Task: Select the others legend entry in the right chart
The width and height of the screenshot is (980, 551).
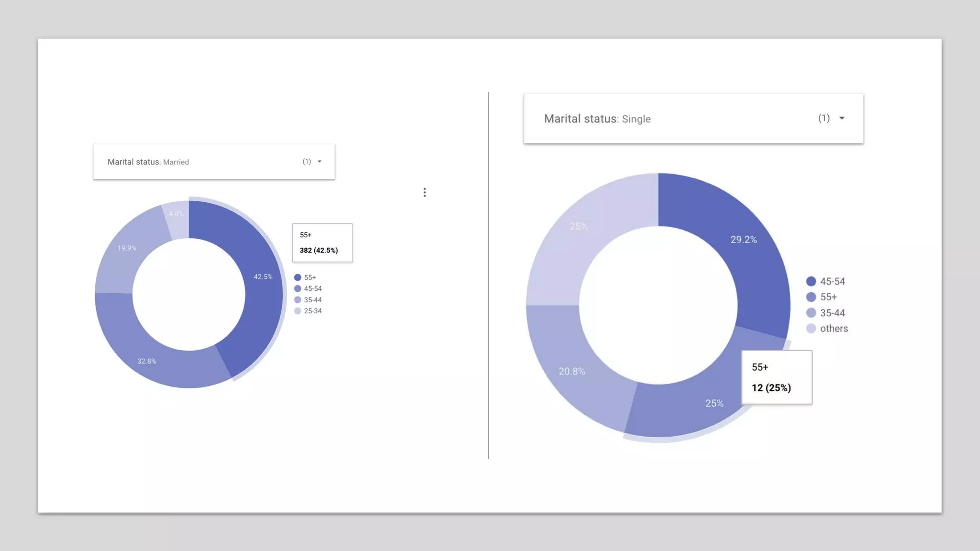Action: coord(834,329)
